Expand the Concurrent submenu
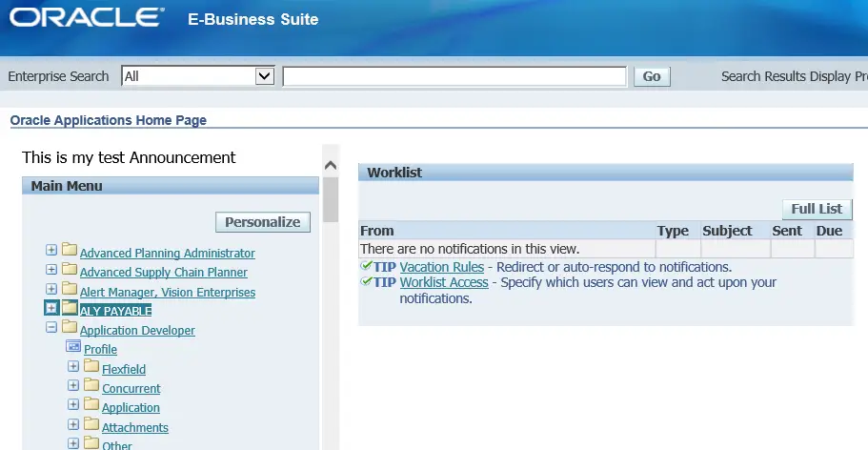868x450 pixels. [73, 386]
